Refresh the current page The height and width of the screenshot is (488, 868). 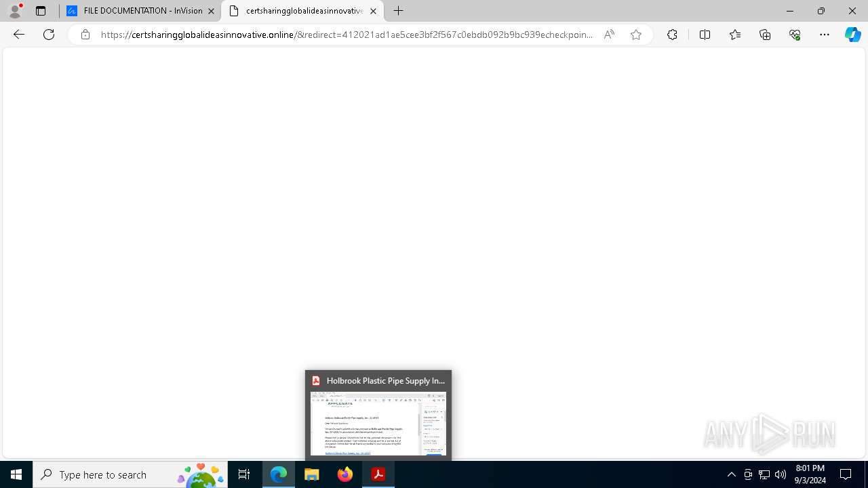[49, 35]
